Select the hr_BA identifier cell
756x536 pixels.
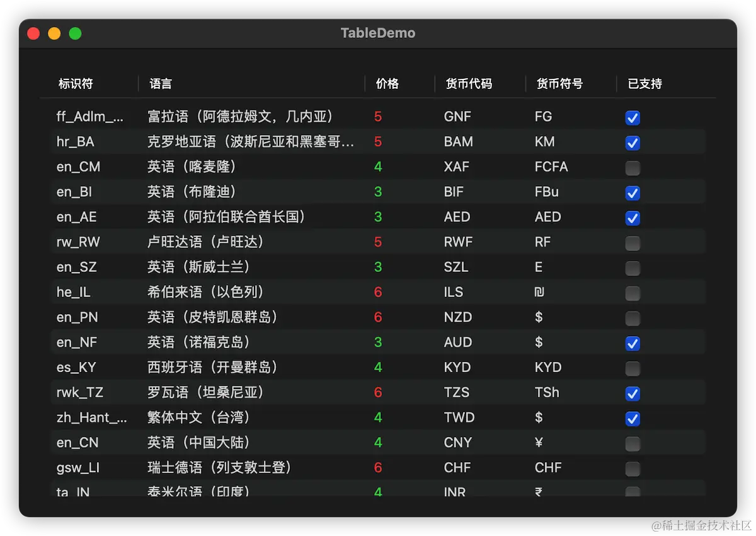coord(76,142)
